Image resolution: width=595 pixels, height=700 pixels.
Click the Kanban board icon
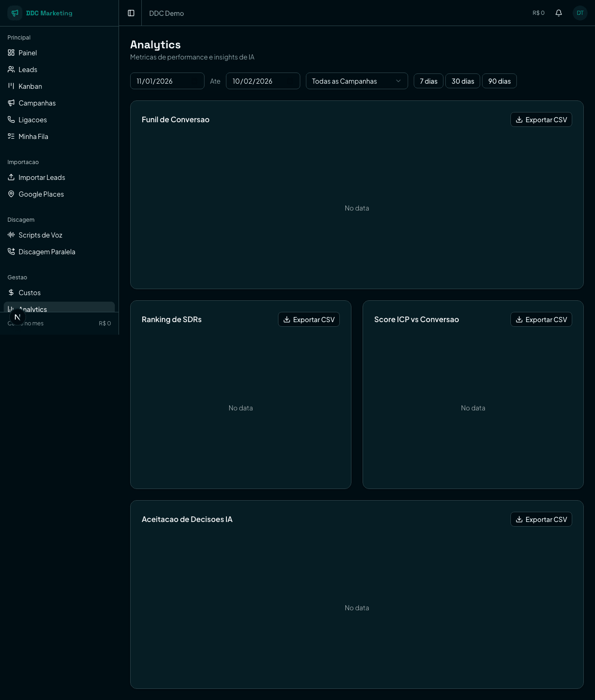(11, 86)
